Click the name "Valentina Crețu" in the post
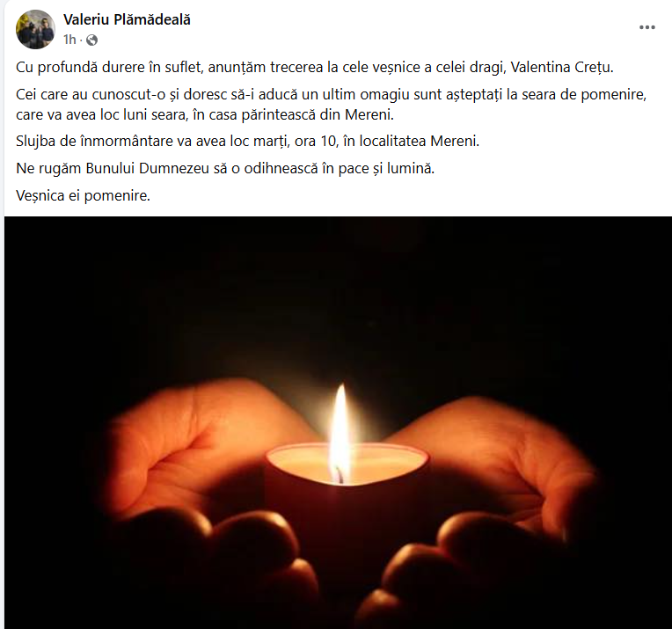Viewport: 672px width, 629px height. (x=561, y=68)
